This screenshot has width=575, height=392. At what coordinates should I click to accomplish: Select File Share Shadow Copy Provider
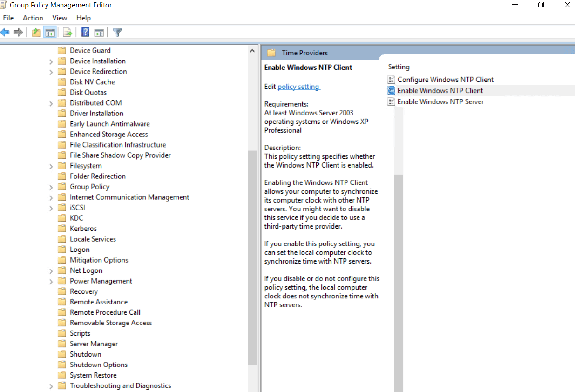click(120, 155)
